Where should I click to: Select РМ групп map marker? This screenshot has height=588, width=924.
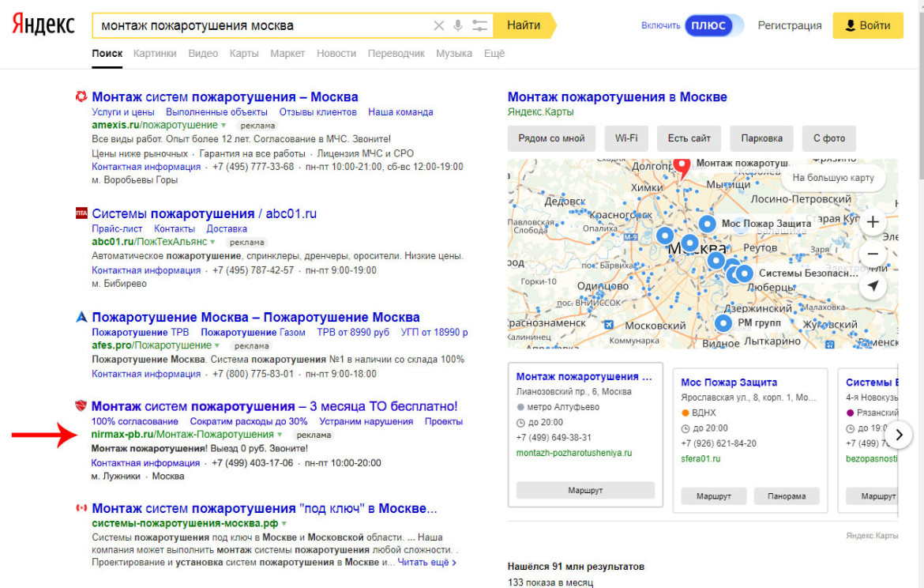[x=723, y=322]
